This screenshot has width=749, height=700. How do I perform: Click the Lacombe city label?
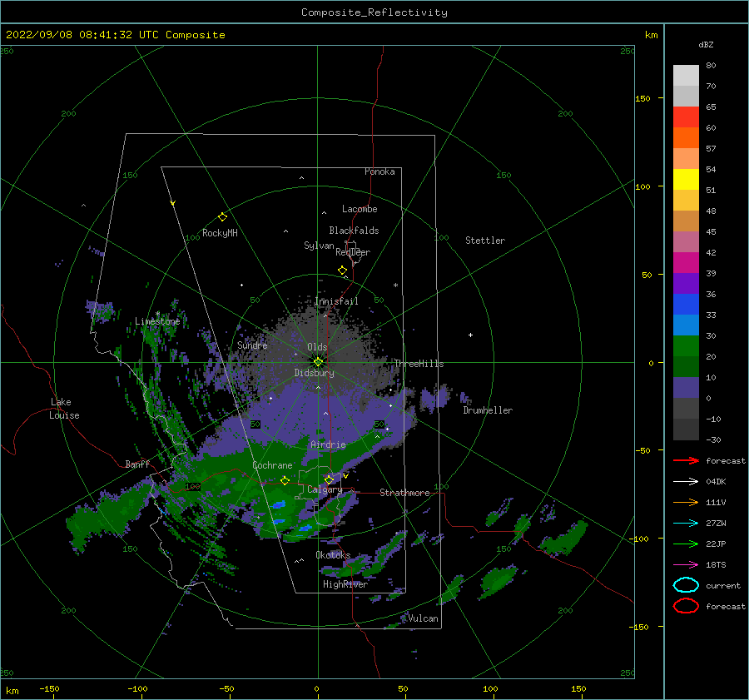point(360,209)
